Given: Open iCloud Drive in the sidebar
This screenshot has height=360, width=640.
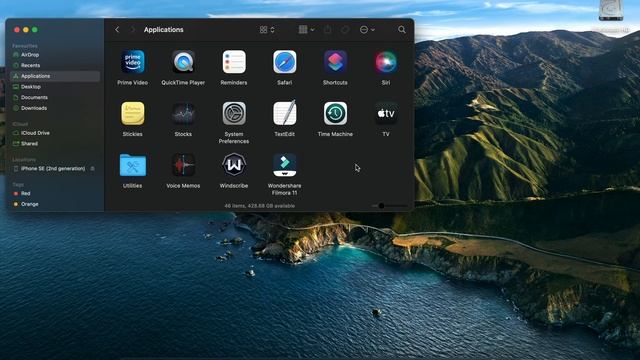Looking at the screenshot, I should click(x=55, y=133).
